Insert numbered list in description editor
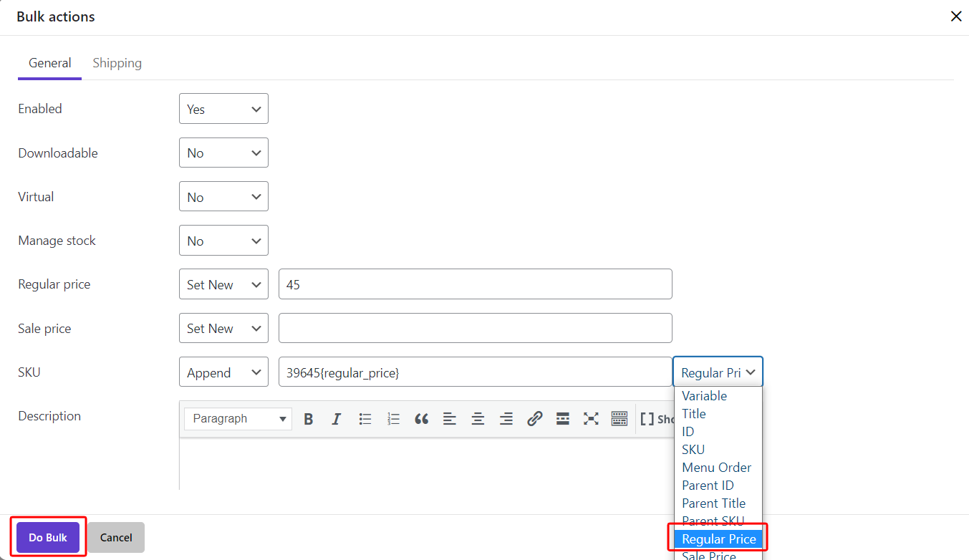The image size is (969, 560). click(x=393, y=419)
